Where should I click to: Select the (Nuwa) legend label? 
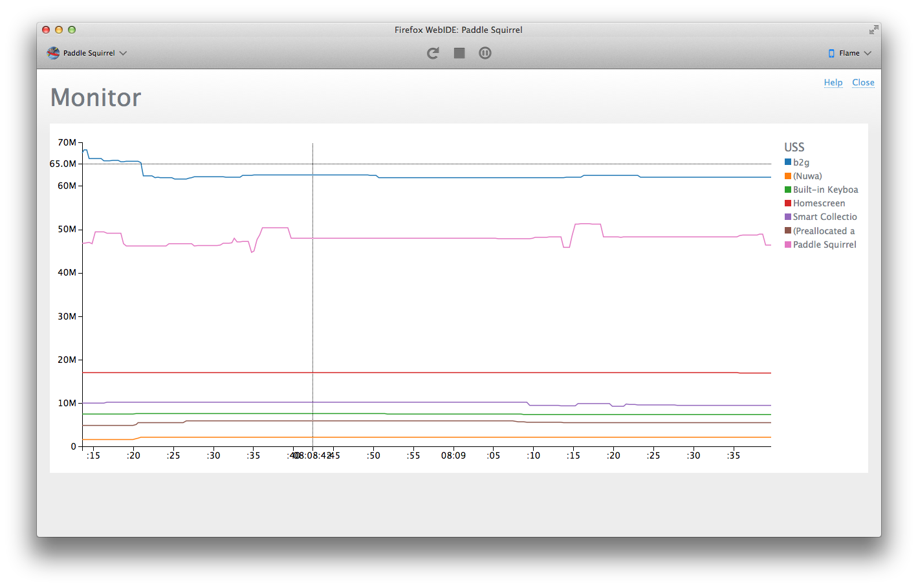click(x=807, y=176)
